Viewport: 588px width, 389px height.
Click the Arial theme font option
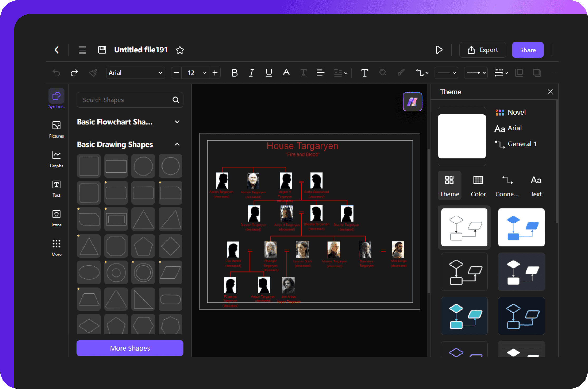[x=508, y=128]
